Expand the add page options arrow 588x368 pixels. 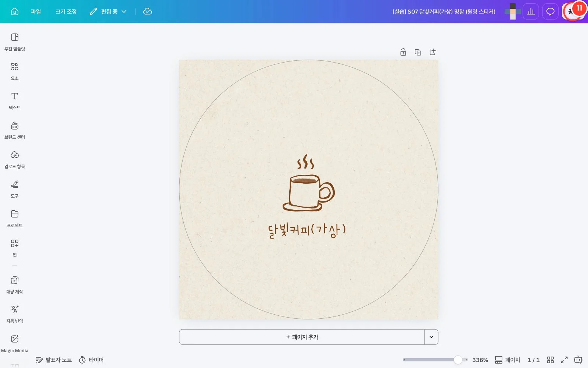(431, 337)
